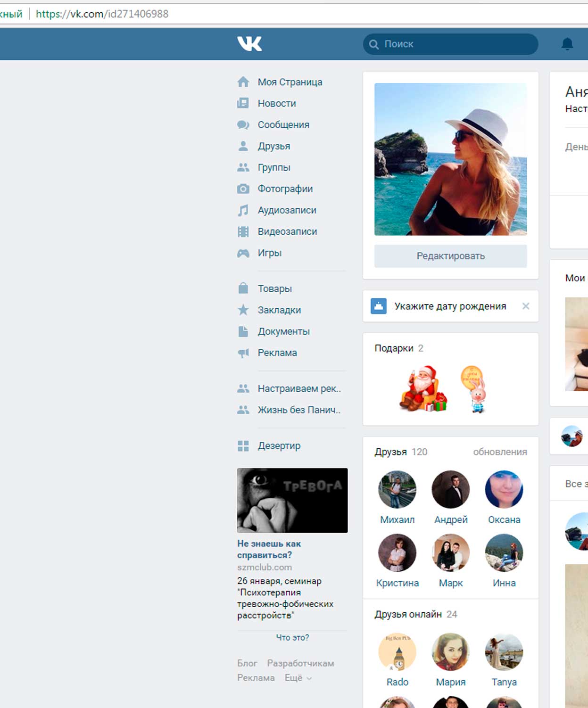Click the обновления link in Друзья

click(500, 452)
